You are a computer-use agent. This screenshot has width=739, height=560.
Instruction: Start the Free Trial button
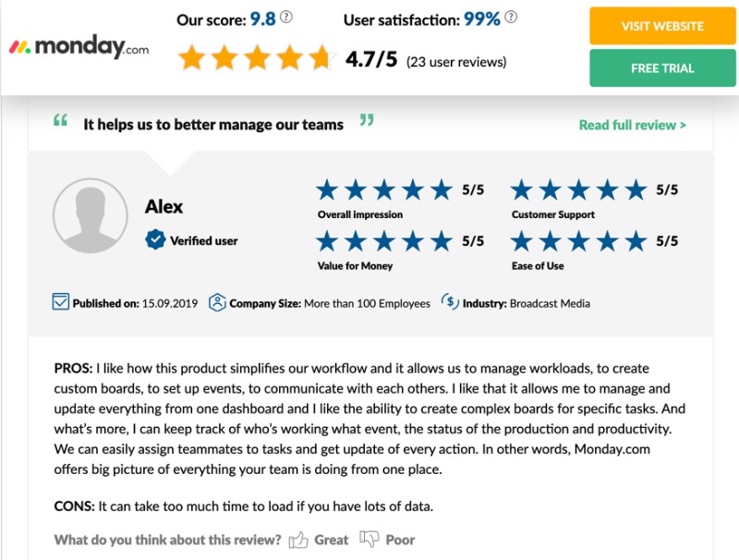662,68
